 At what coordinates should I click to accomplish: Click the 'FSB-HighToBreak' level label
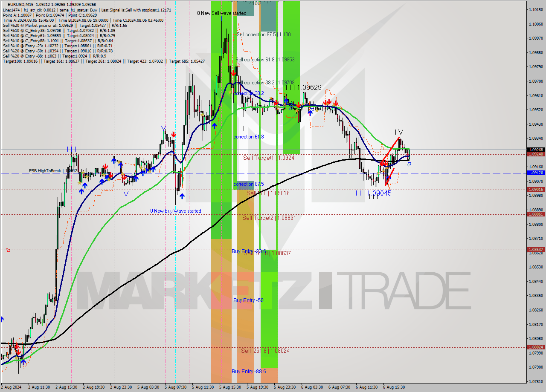(53, 171)
